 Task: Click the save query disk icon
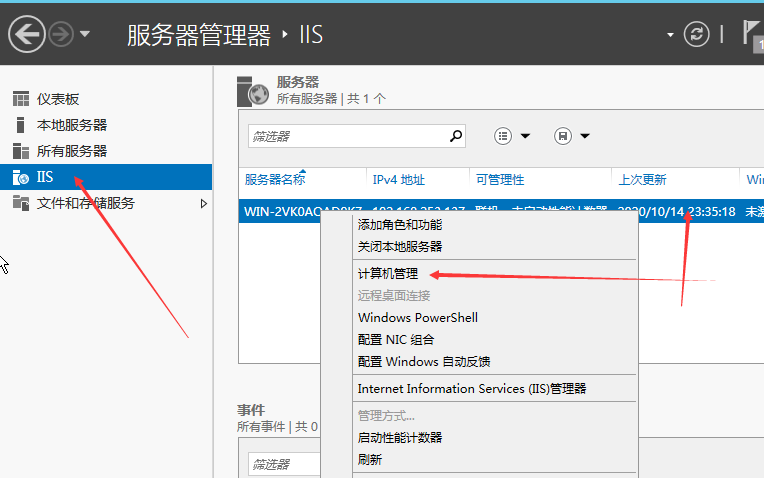pyautogui.click(x=563, y=136)
